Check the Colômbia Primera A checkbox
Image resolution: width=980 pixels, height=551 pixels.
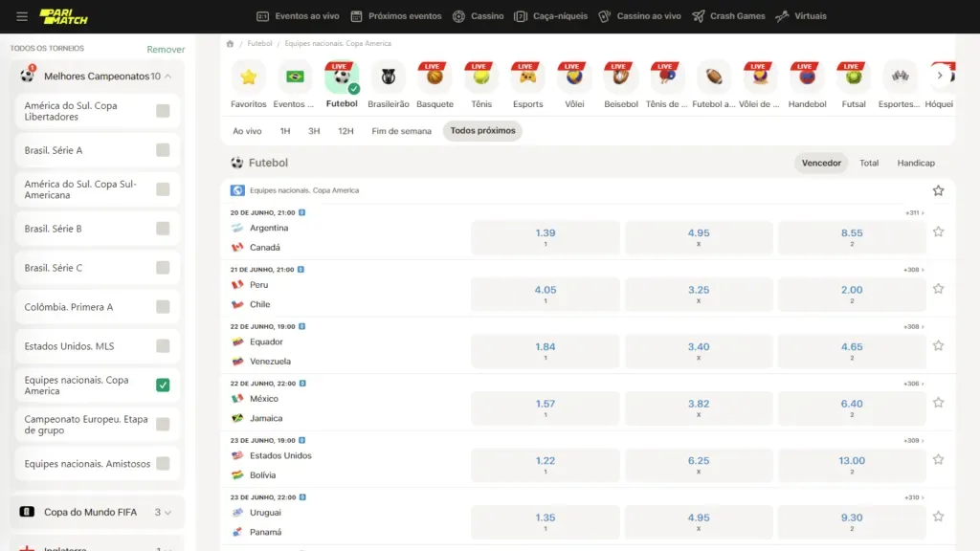pos(160,306)
